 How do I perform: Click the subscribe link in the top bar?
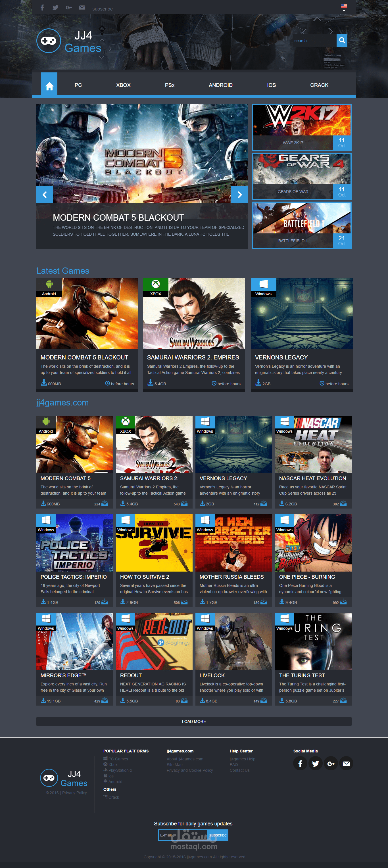point(103,9)
